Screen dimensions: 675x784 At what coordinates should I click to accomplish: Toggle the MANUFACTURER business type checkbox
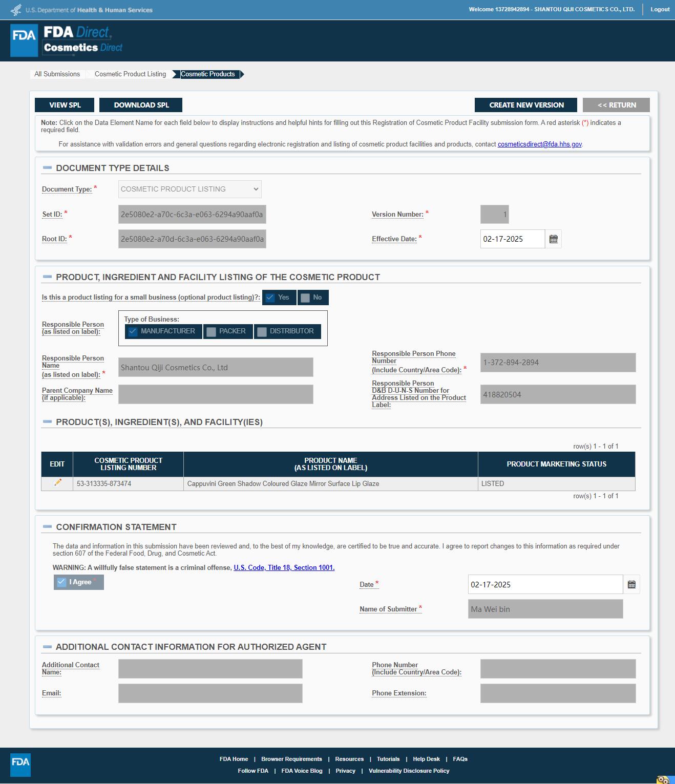click(133, 331)
